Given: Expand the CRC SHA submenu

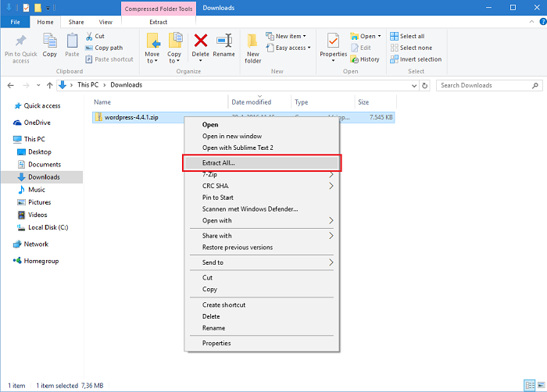Looking at the screenshot, I should [331, 186].
